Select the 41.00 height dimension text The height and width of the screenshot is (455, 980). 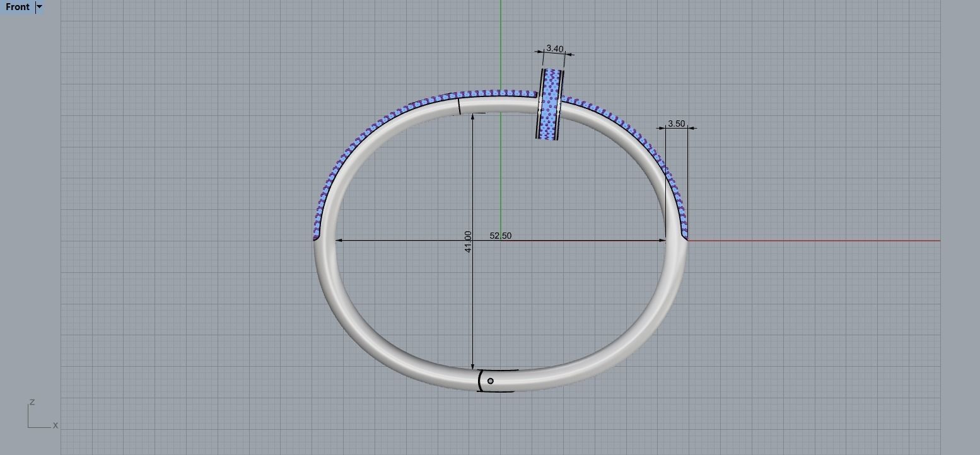pos(468,242)
